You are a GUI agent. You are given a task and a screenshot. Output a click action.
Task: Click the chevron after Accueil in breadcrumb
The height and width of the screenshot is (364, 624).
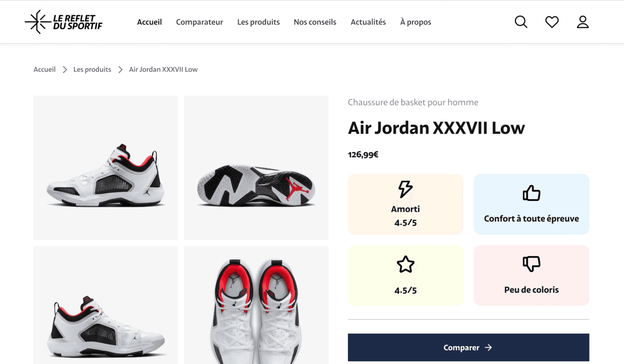tap(65, 70)
